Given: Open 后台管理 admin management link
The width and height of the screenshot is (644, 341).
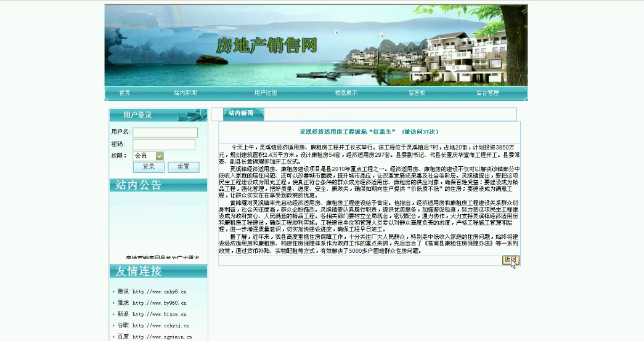Looking at the screenshot, I should click(x=487, y=93).
